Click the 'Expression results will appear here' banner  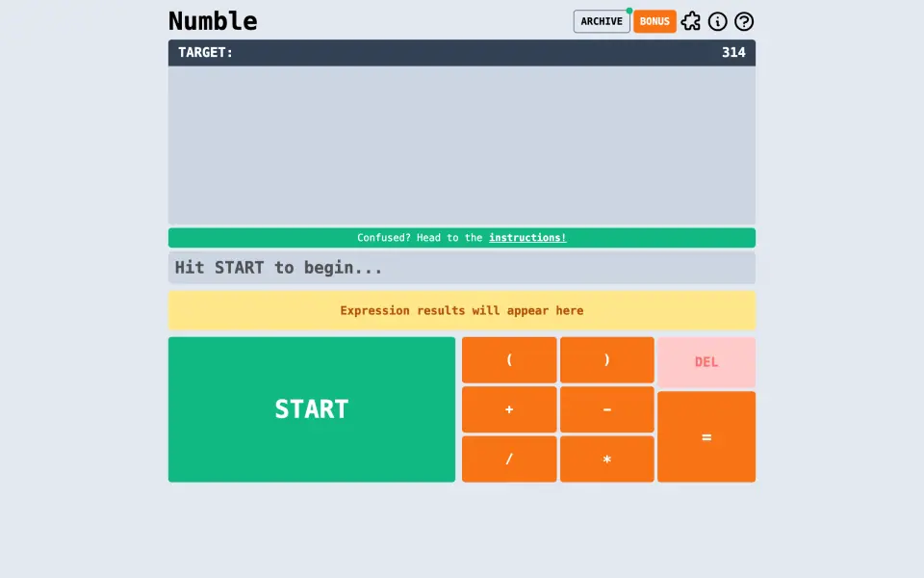click(x=462, y=310)
